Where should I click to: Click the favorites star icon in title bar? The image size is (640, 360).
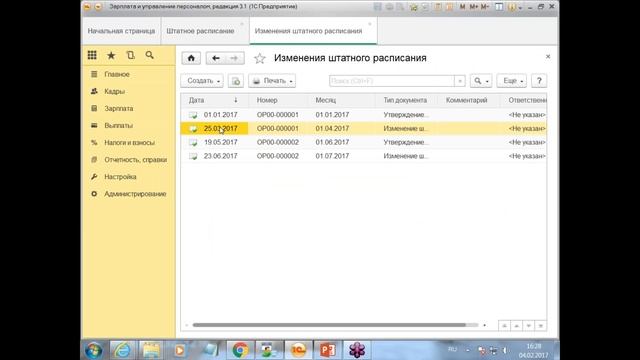point(413,7)
